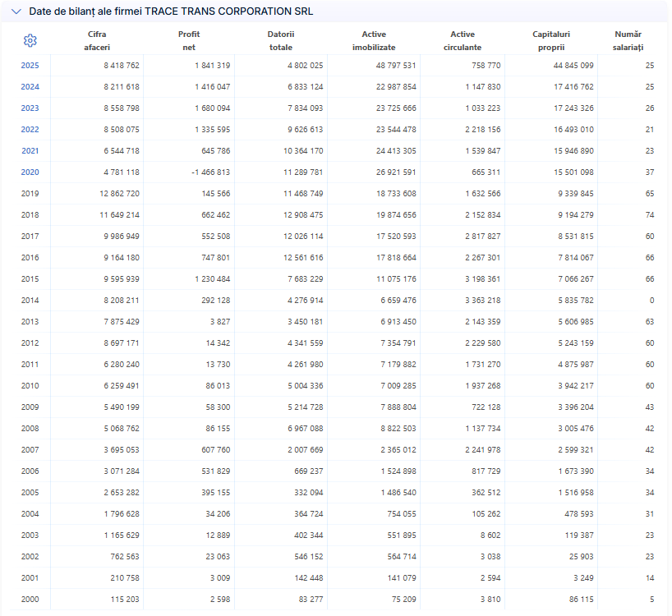The image size is (672, 616).
Task: Open the 2025 year link
Action: pos(30,66)
